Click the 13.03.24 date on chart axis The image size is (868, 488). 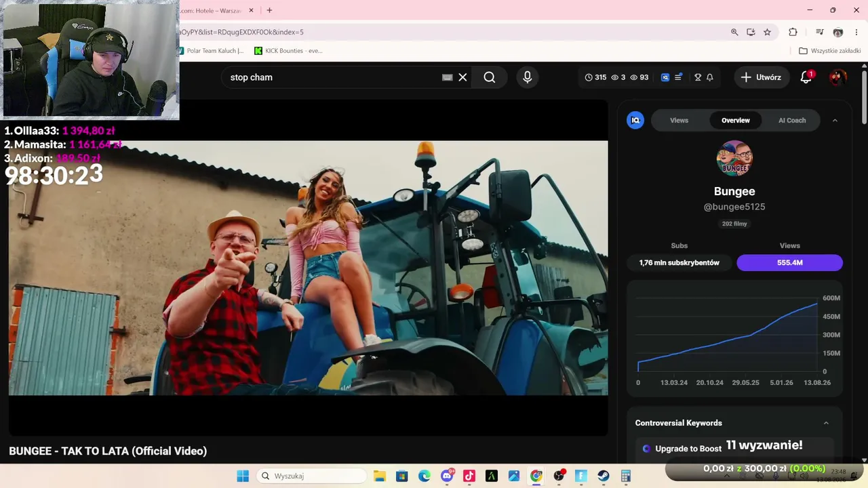coord(674,382)
